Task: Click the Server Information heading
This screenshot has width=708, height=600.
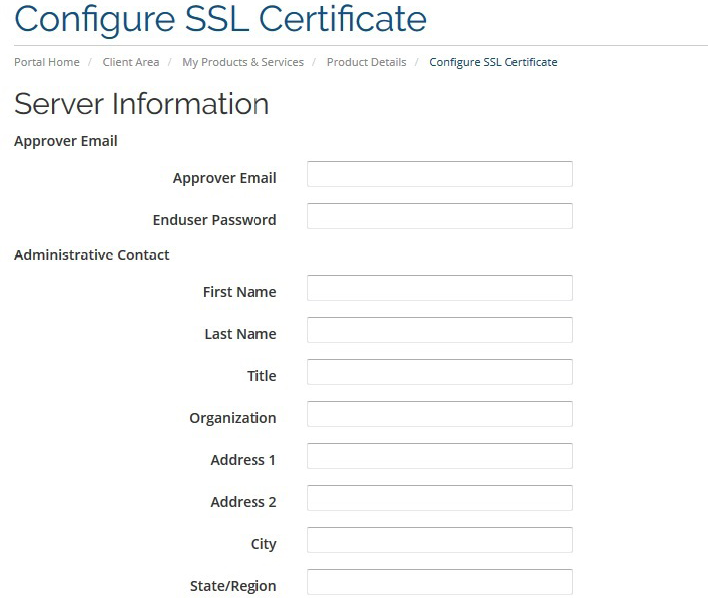Action: coord(141,104)
